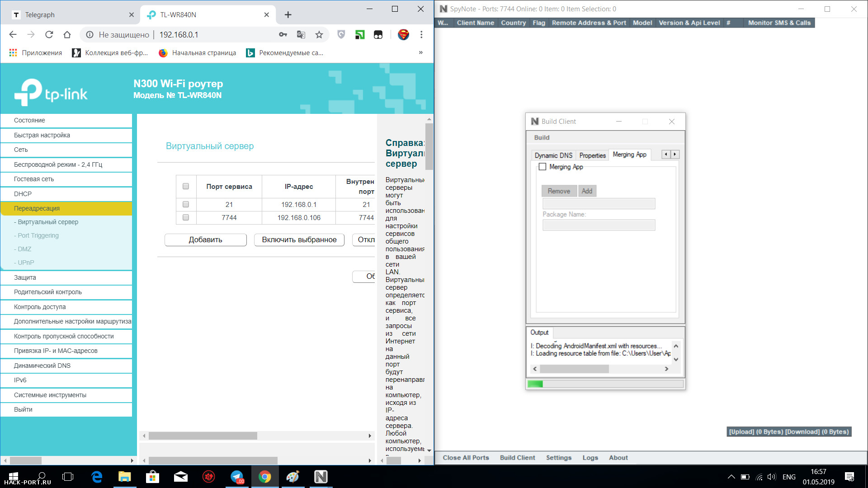The width and height of the screenshot is (868, 488).
Task: Click the Chrome back arrow
Action: tap(13, 34)
